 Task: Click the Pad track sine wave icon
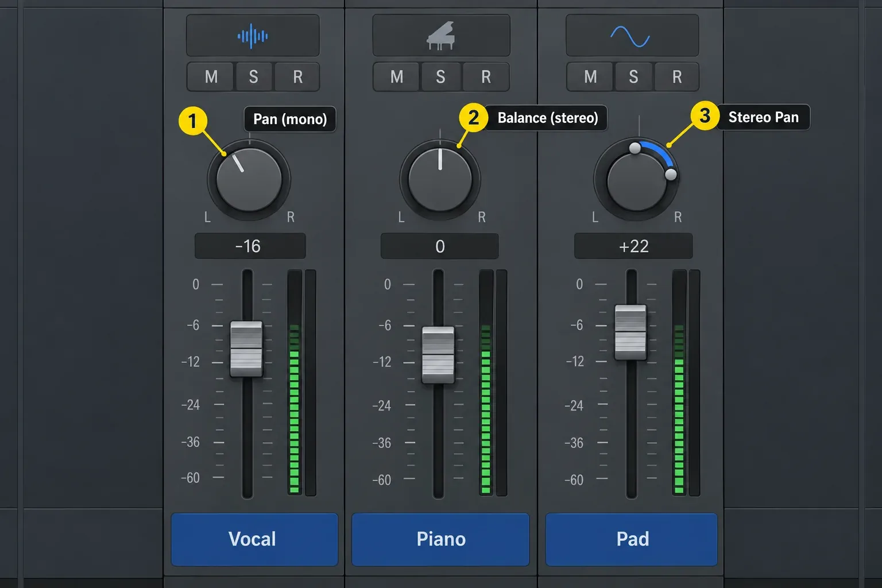[632, 36]
